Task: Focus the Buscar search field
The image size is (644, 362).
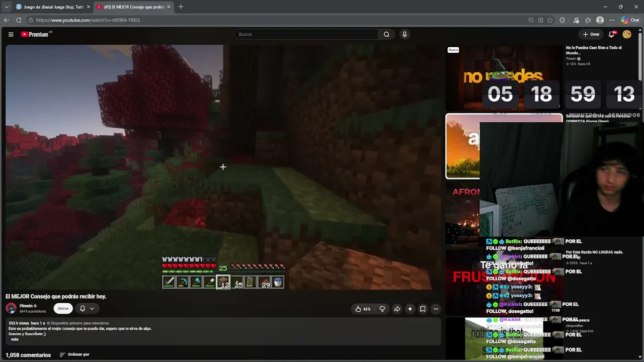Action: coord(306,34)
